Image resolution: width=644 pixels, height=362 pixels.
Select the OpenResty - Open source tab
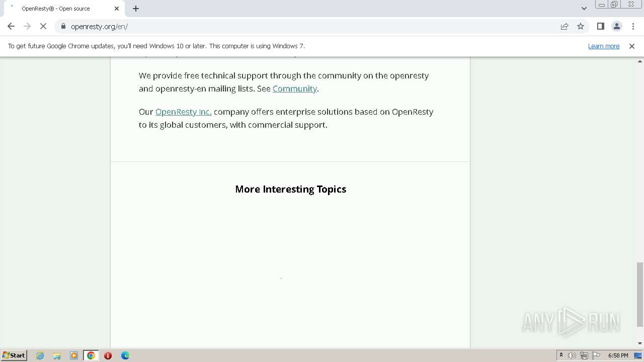[64, 9]
